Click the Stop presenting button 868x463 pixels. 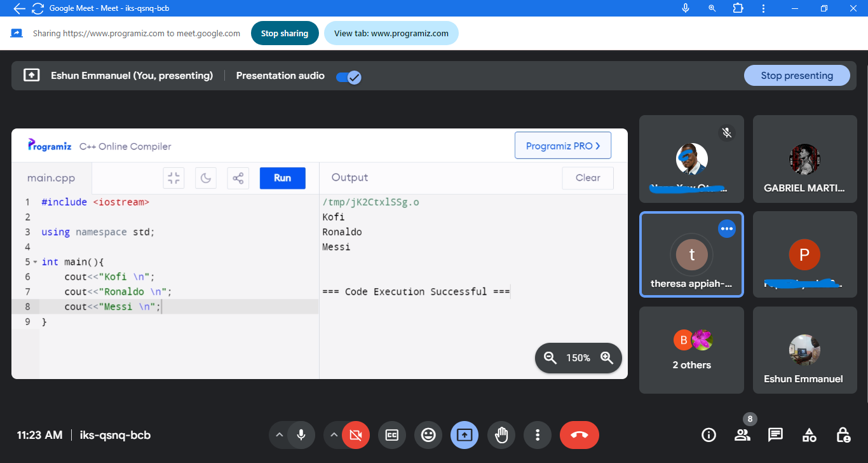[796, 76]
